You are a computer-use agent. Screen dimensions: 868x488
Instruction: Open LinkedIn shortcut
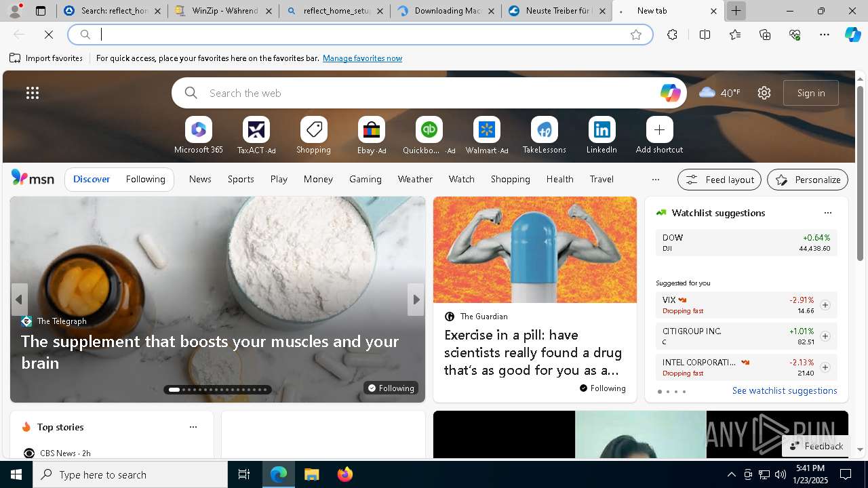coord(601,136)
